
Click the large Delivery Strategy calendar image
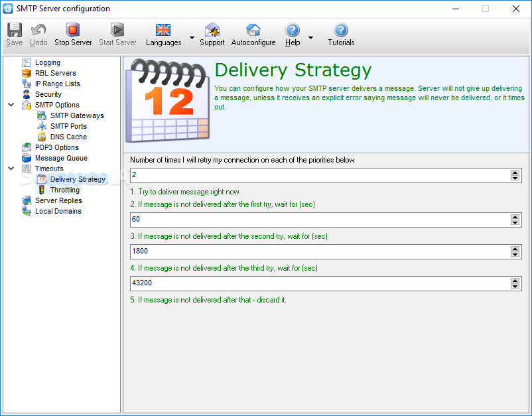[168, 100]
